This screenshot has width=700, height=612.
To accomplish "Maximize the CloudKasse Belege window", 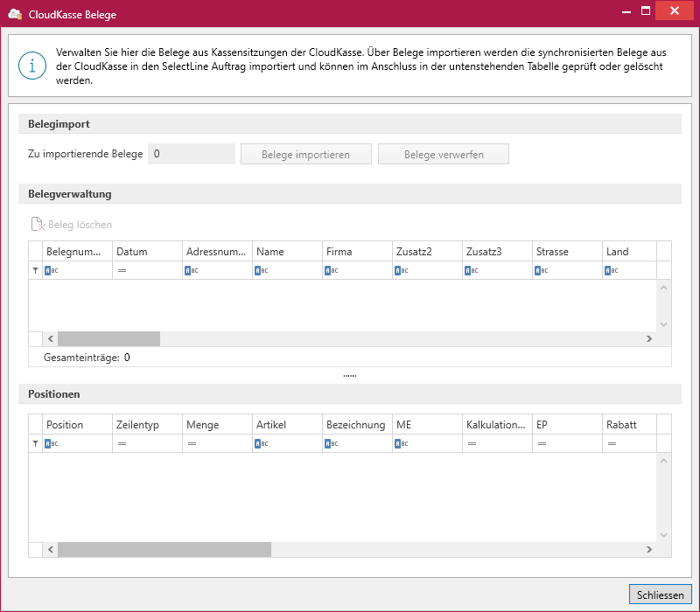I will click(x=646, y=10).
